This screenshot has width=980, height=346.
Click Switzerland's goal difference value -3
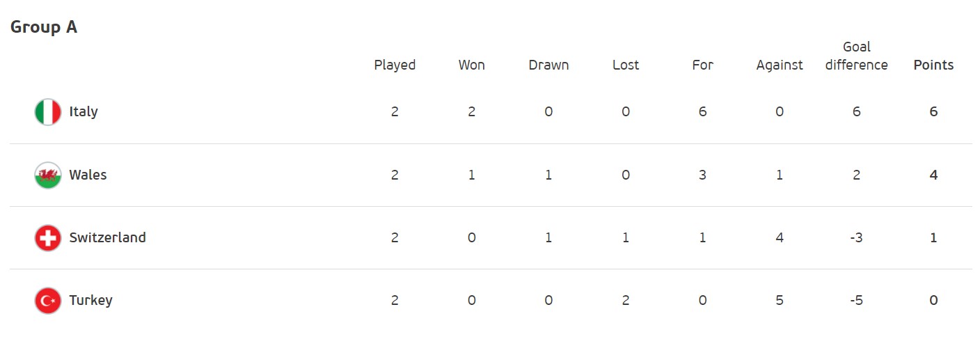[856, 237]
